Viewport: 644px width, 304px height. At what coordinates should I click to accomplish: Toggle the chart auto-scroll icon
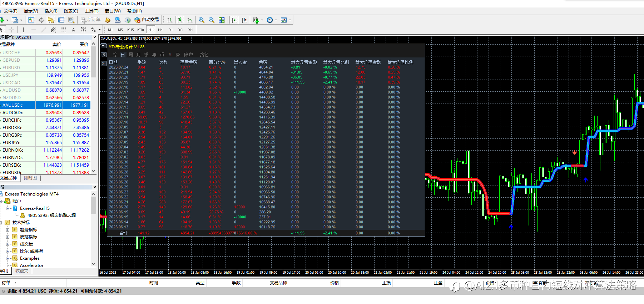[x=234, y=20]
